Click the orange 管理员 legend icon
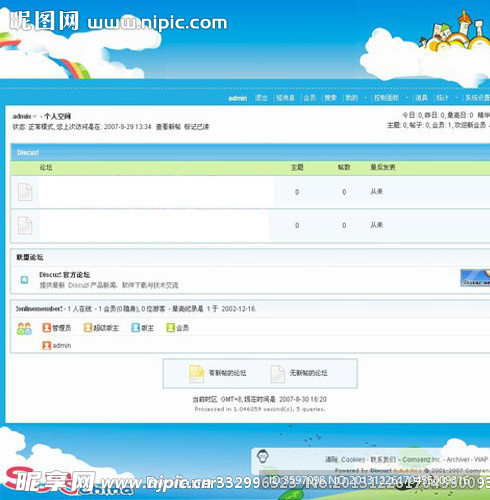 click(x=46, y=328)
